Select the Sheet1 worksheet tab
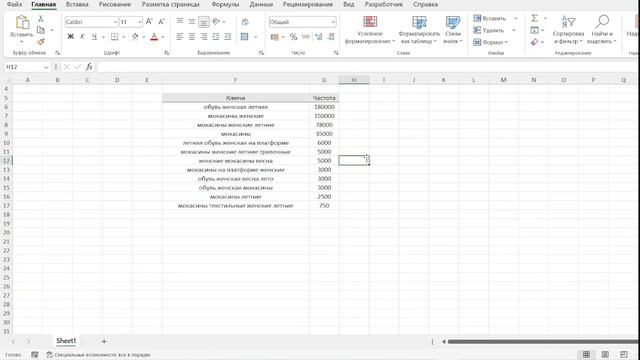 point(66,341)
